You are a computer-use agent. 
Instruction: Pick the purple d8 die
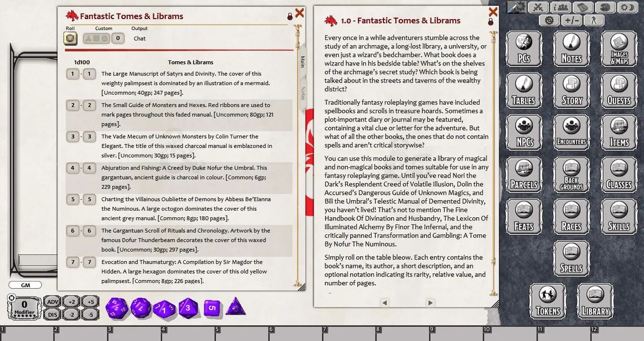189,307
